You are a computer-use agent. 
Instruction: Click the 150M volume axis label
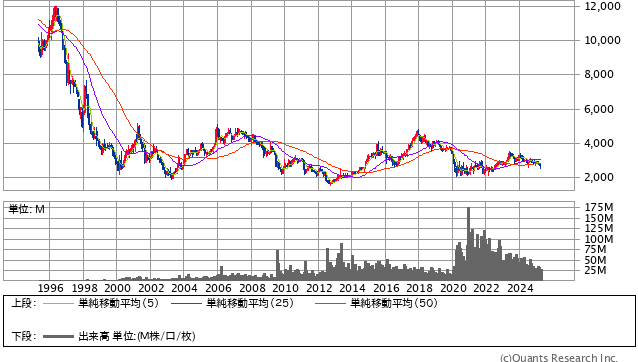coord(599,218)
